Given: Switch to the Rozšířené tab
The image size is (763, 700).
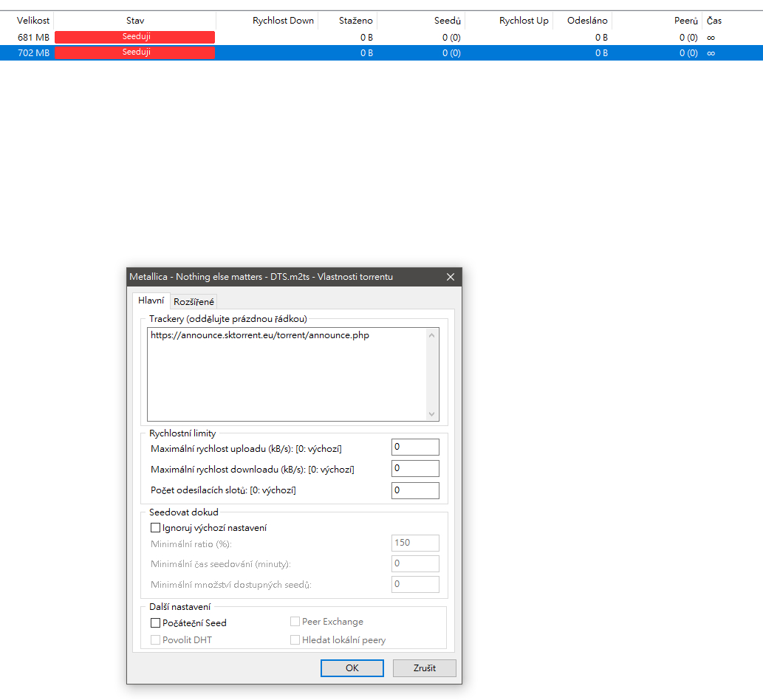Looking at the screenshot, I should coord(194,301).
